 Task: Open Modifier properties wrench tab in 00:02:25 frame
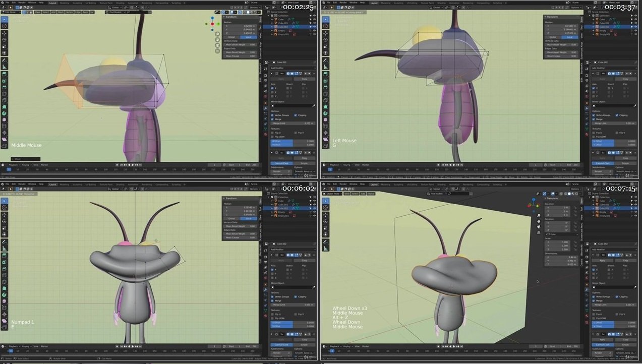(x=266, y=108)
